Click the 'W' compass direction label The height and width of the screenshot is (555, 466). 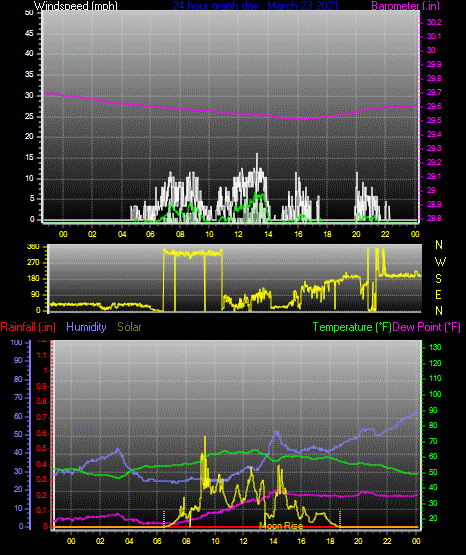click(x=440, y=262)
